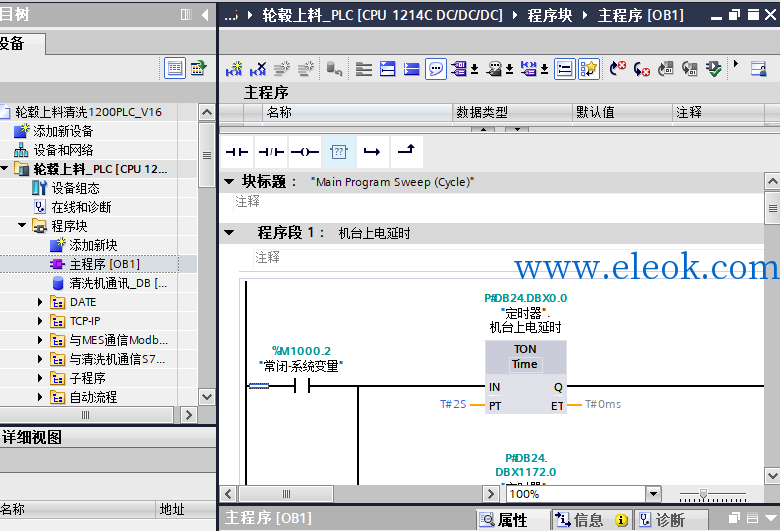780x531 pixels.
Task: Select 添加新块 tree item
Action: [x=93, y=245]
